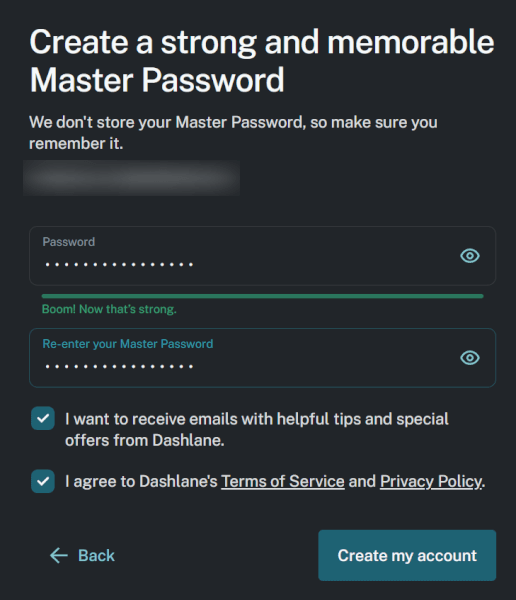Click the green password strength bar
This screenshot has height=600, width=516.
(x=263, y=296)
